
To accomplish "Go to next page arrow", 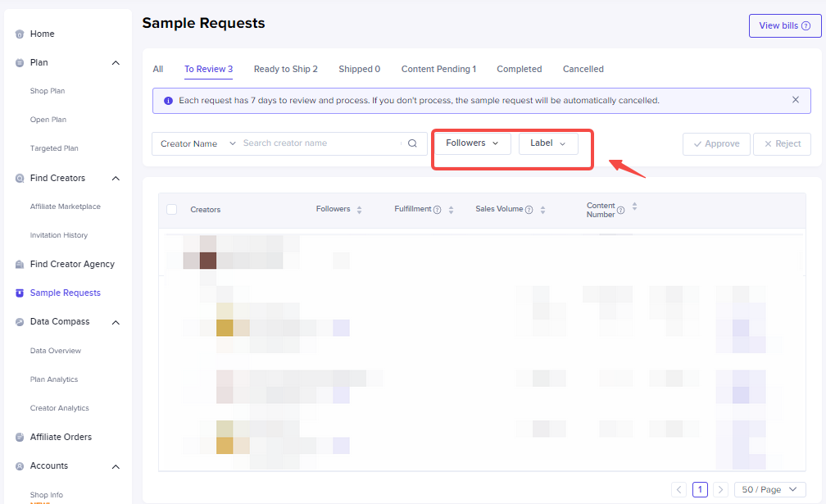I will pyautogui.click(x=720, y=489).
